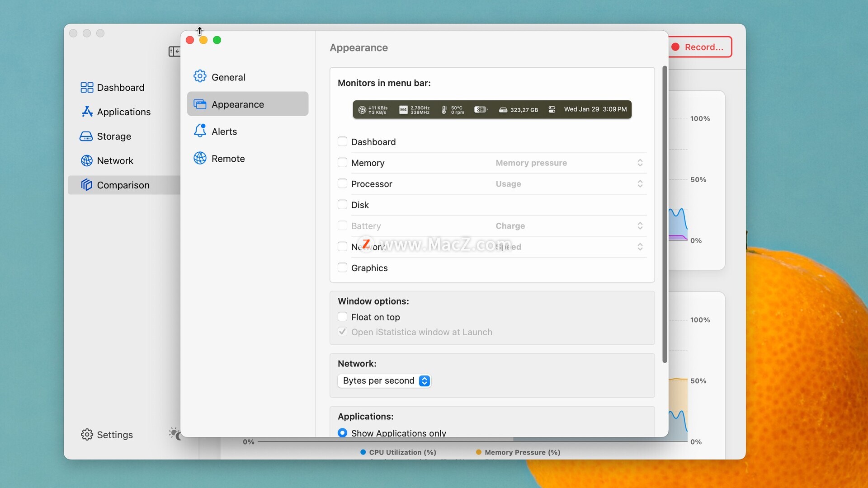
Task: Toggle the sidebar collapse icon in main window
Action: coord(174,52)
